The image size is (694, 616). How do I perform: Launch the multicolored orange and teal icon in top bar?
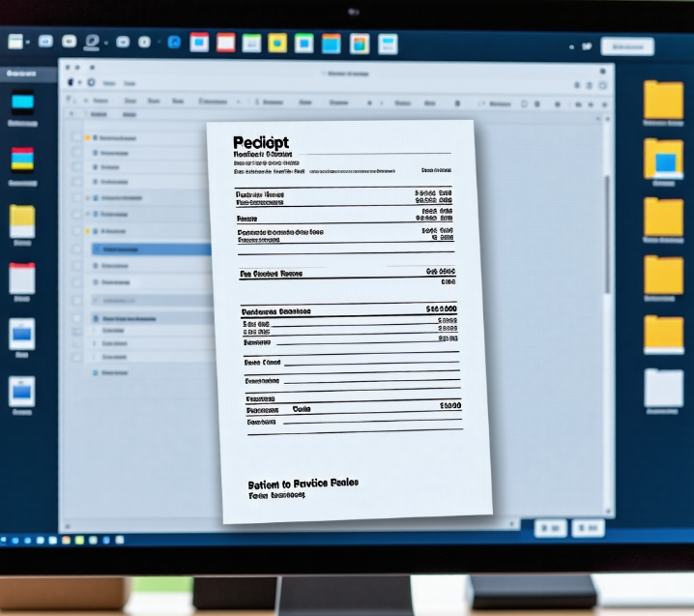(x=360, y=44)
